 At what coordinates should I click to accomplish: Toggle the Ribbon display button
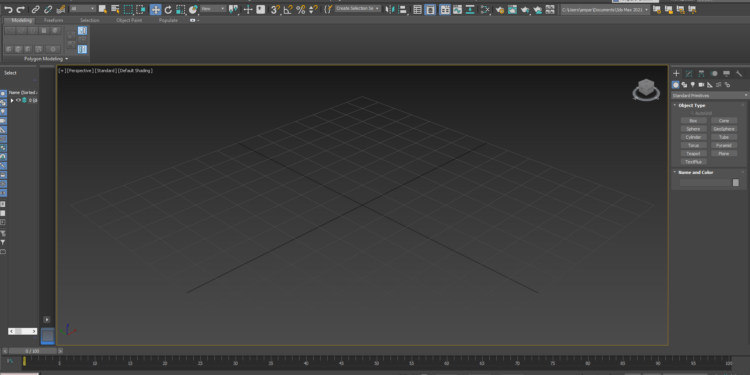(x=445, y=9)
